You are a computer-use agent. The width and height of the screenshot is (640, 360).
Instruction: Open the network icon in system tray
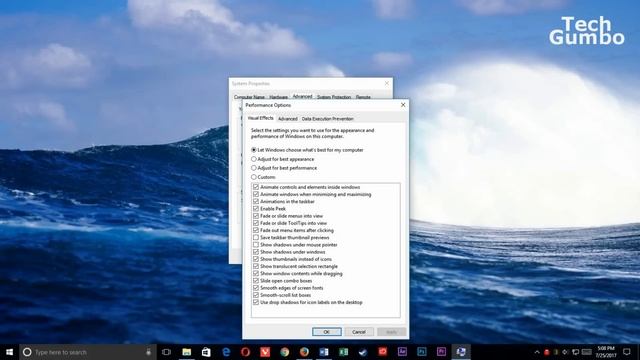(576, 352)
